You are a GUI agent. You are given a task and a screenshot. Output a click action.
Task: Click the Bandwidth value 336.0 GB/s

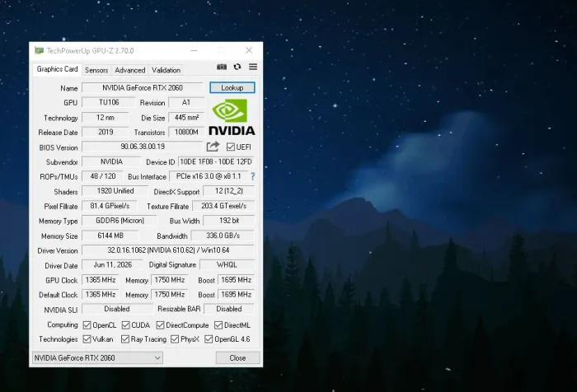coord(223,236)
